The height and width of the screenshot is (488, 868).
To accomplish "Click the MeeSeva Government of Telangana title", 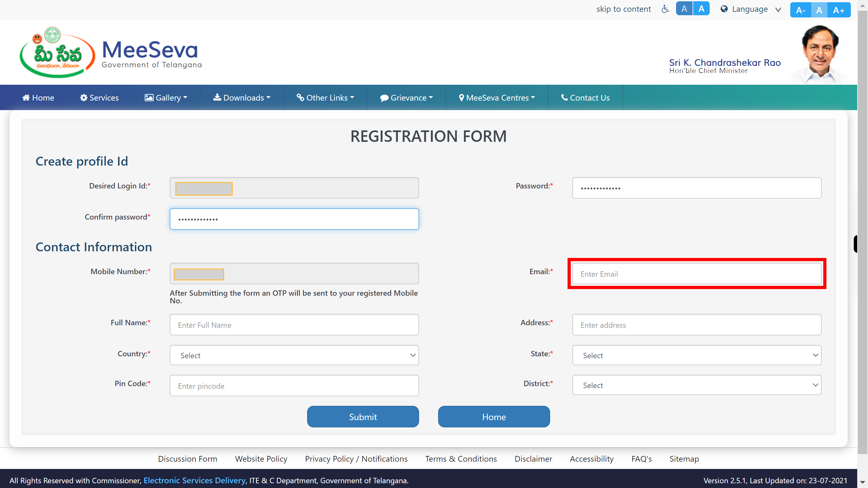I will [151, 54].
